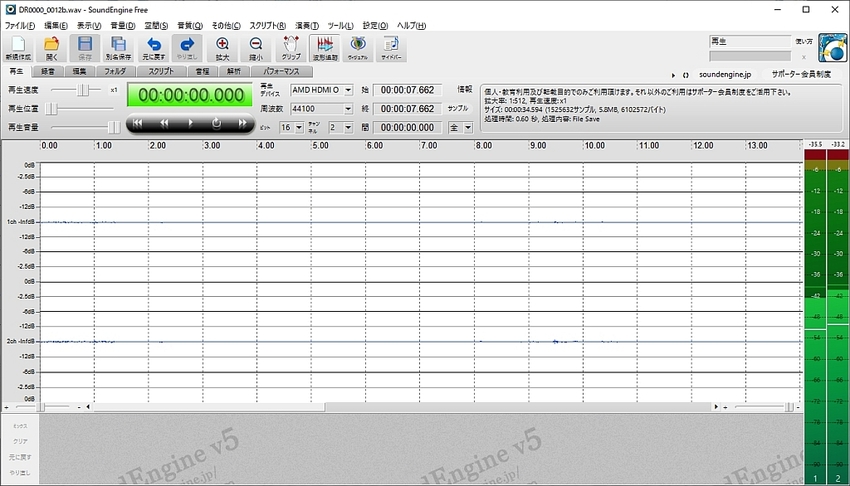Click the 再生位置 slider handle
The image size is (850, 486).
[51, 109]
